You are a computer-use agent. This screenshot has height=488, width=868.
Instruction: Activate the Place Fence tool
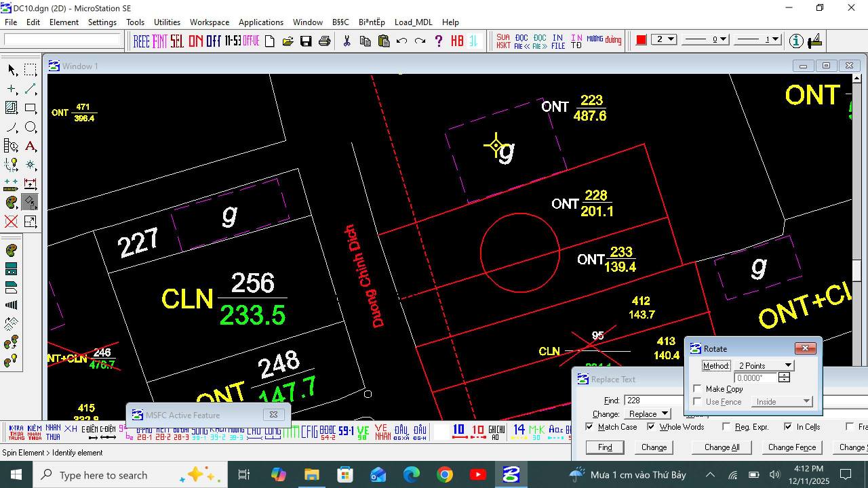pos(28,69)
